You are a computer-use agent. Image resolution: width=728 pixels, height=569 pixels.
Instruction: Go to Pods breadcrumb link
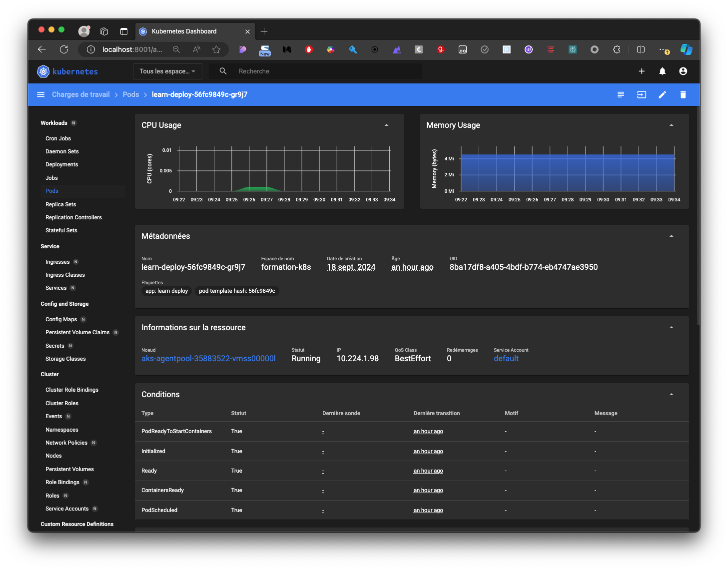(x=130, y=95)
